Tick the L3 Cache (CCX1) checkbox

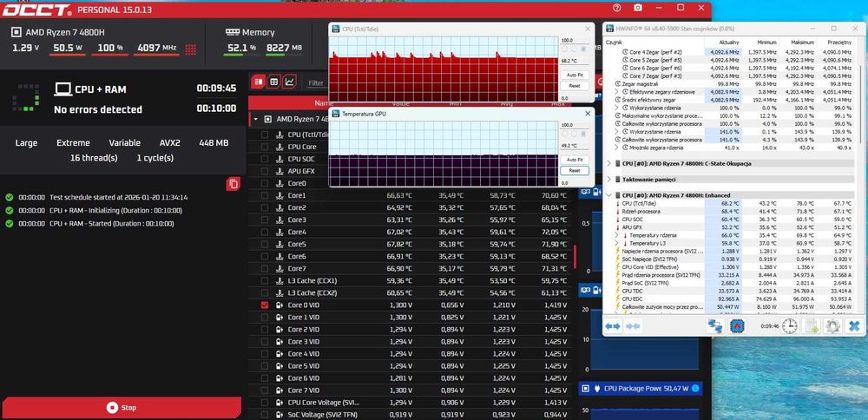click(x=264, y=280)
